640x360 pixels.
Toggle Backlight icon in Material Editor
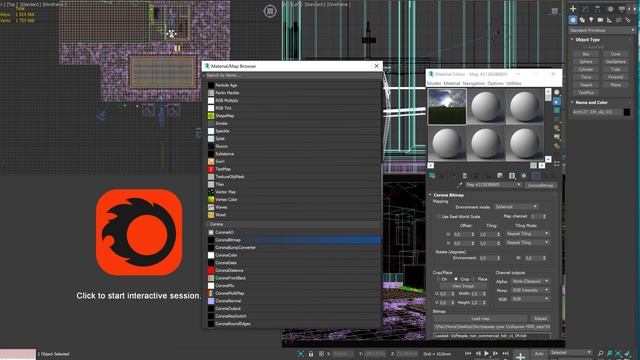pos(557,101)
